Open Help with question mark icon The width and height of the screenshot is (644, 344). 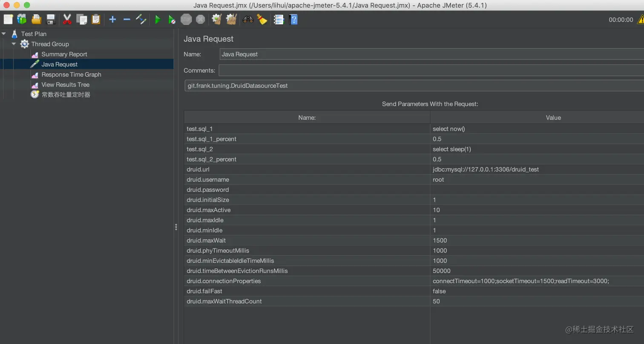click(x=293, y=19)
